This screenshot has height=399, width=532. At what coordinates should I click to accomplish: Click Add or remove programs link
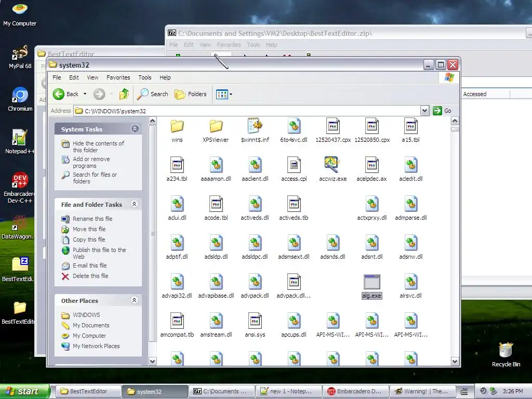91,162
